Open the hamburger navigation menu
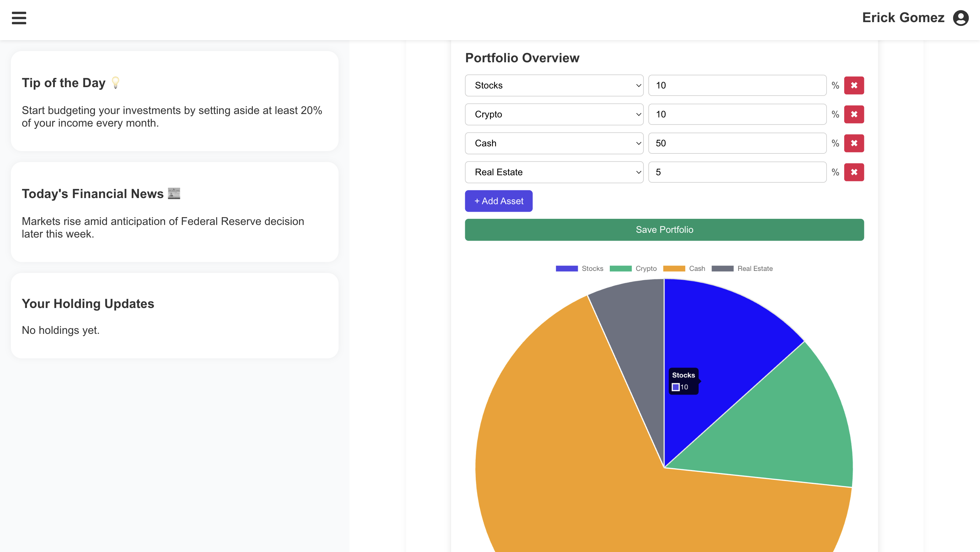This screenshot has height=552, width=980. point(19,18)
